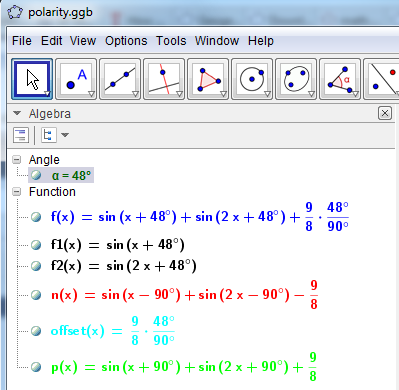Toggle the auxiliary objects button in Algebra
Image resolution: width=399 pixels, height=390 pixels.
(x=21, y=135)
